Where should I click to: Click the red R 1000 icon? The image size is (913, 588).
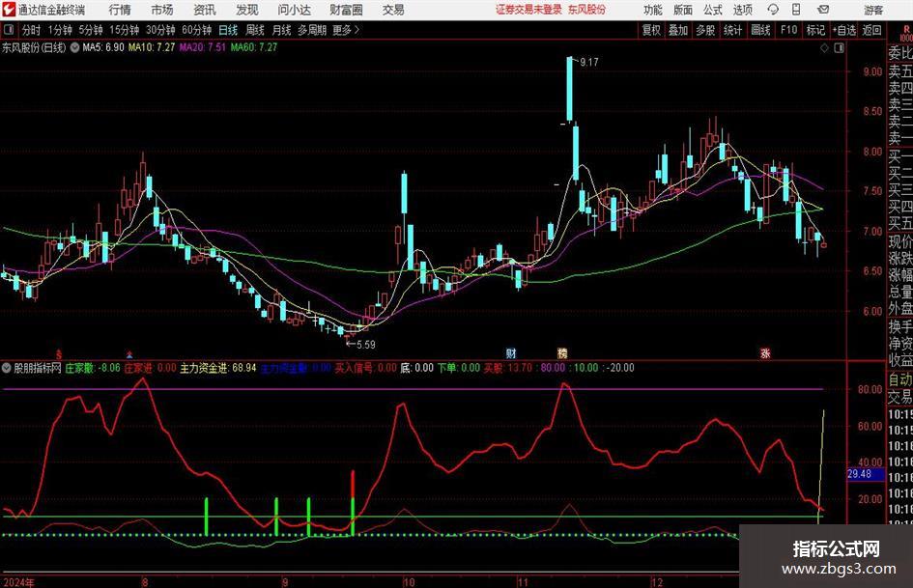point(906,33)
